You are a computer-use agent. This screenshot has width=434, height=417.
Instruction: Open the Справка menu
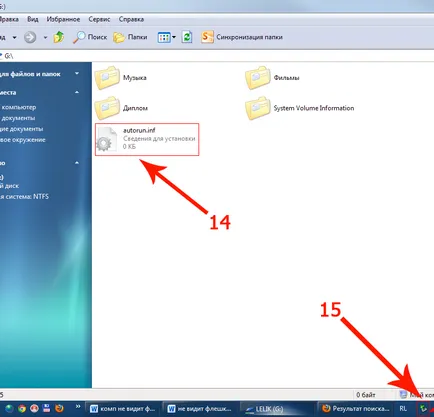(131, 19)
